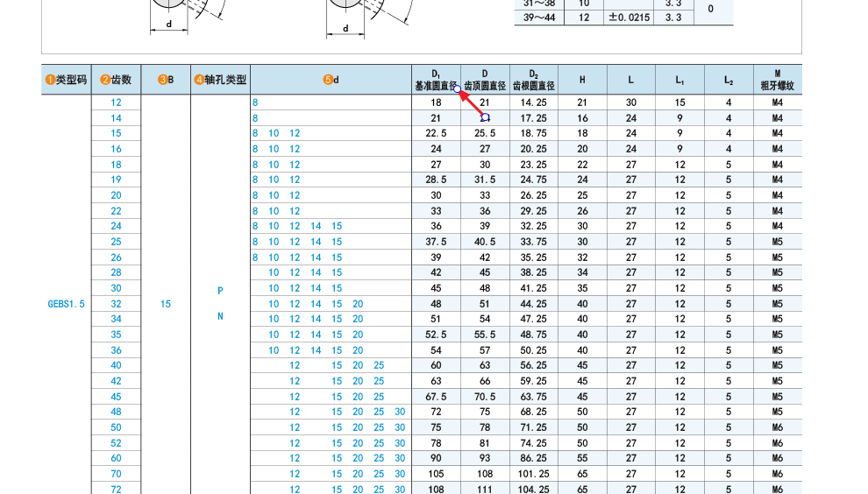Pick bore d 14 in the 24-tooth row

pos(316,226)
